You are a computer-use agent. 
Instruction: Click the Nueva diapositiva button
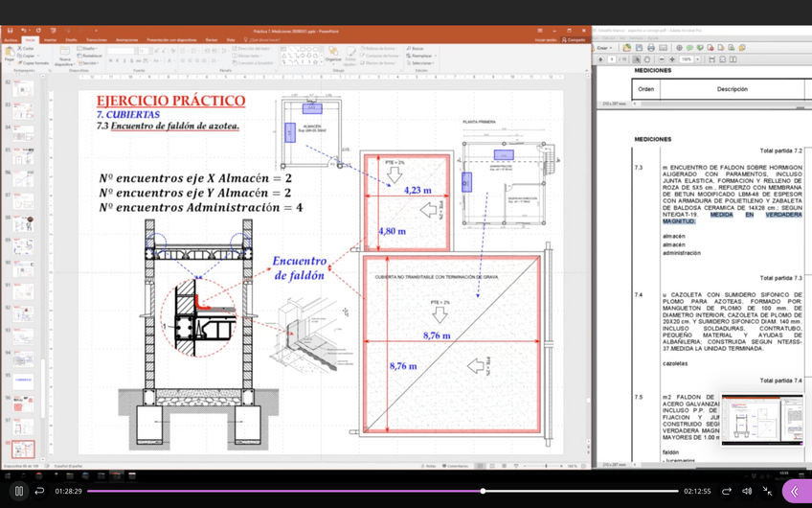tap(65, 56)
